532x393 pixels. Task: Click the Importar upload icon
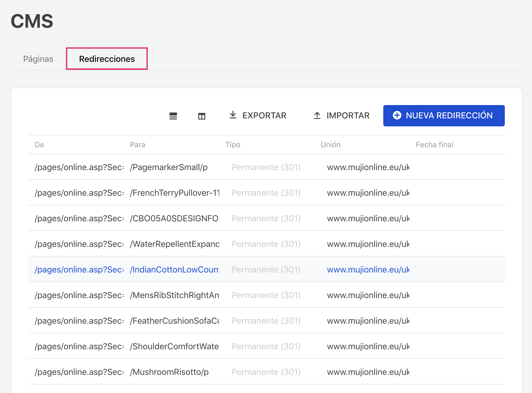point(317,115)
